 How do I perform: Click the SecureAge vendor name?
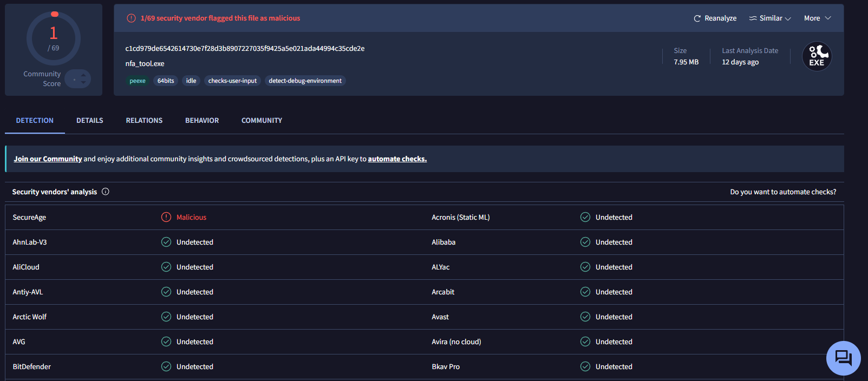click(x=29, y=218)
